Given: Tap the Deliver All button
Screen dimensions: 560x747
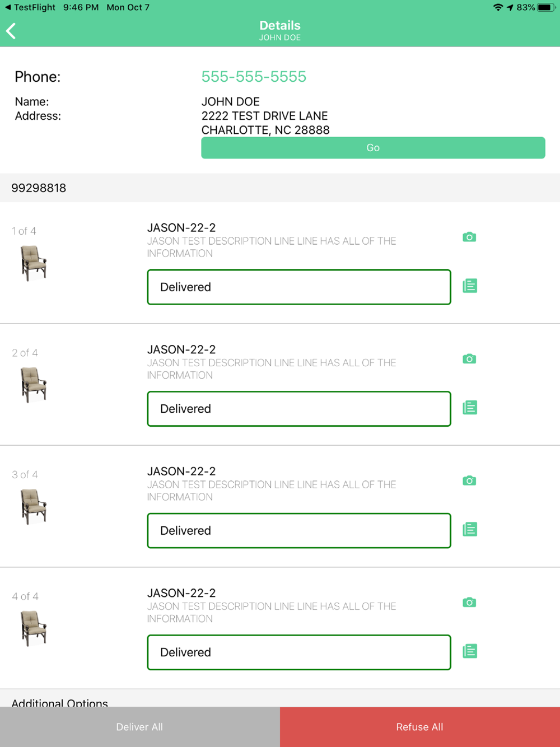Looking at the screenshot, I should (139, 727).
